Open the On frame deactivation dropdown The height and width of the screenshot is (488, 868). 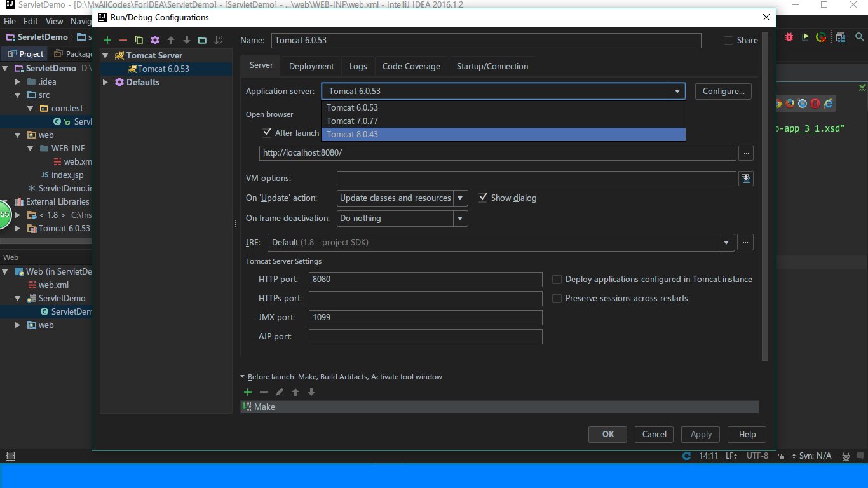461,218
